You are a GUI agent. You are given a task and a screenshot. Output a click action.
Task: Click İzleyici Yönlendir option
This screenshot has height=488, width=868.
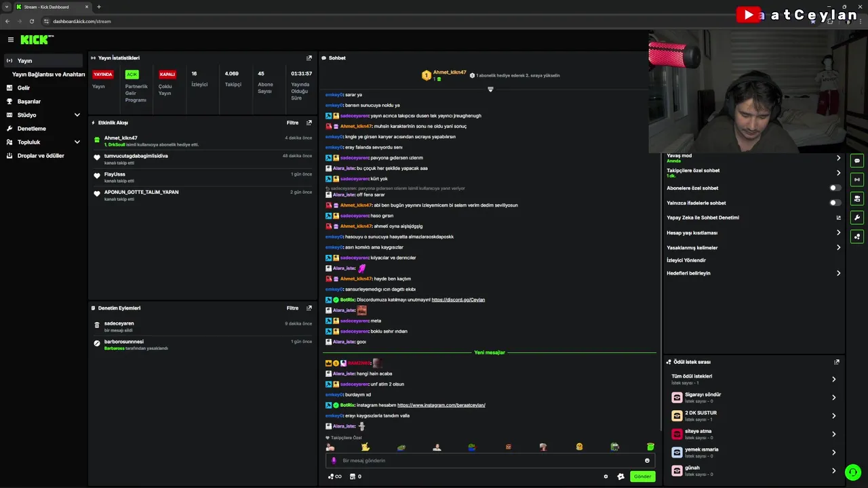(x=686, y=260)
